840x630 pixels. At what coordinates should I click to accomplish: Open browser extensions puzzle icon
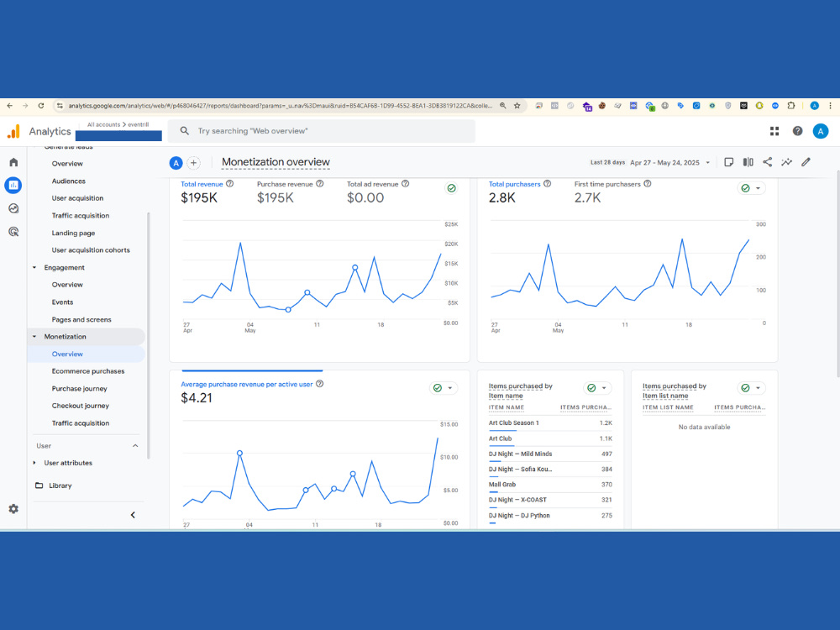[790, 106]
